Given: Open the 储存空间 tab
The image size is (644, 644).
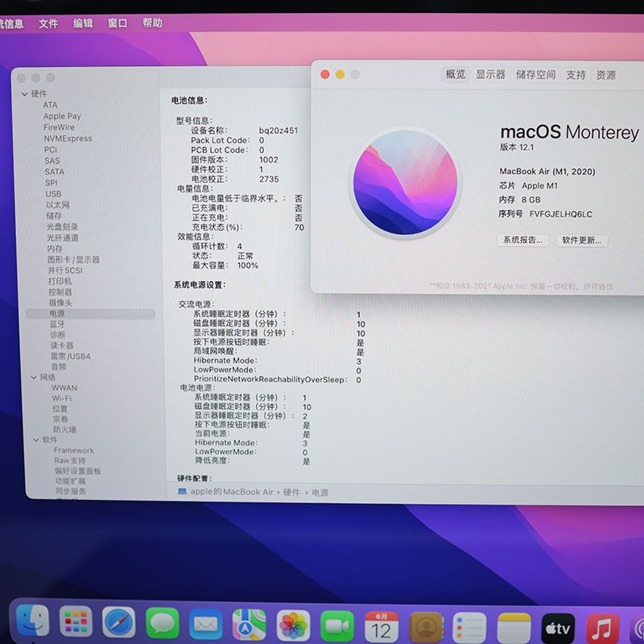Looking at the screenshot, I should point(538,73).
